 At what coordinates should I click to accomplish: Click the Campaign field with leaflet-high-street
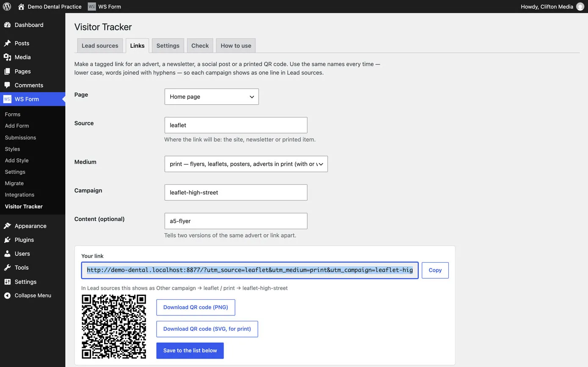point(236,192)
